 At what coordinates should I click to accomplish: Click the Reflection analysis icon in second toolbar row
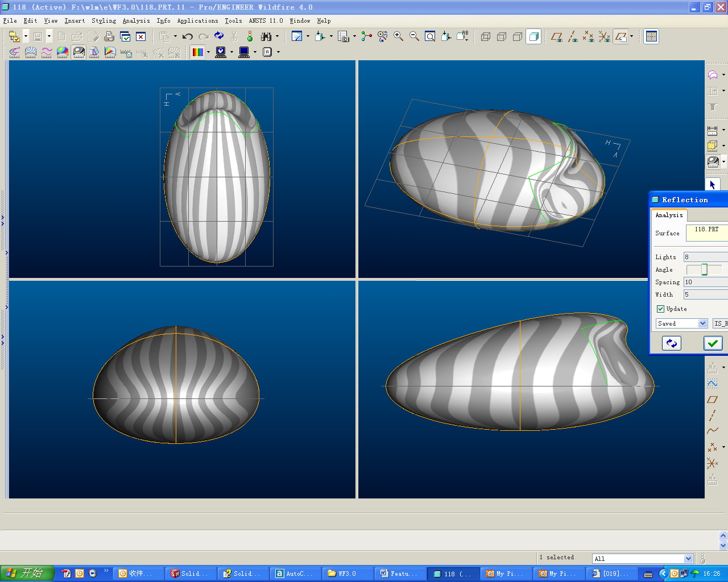(78, 52)
